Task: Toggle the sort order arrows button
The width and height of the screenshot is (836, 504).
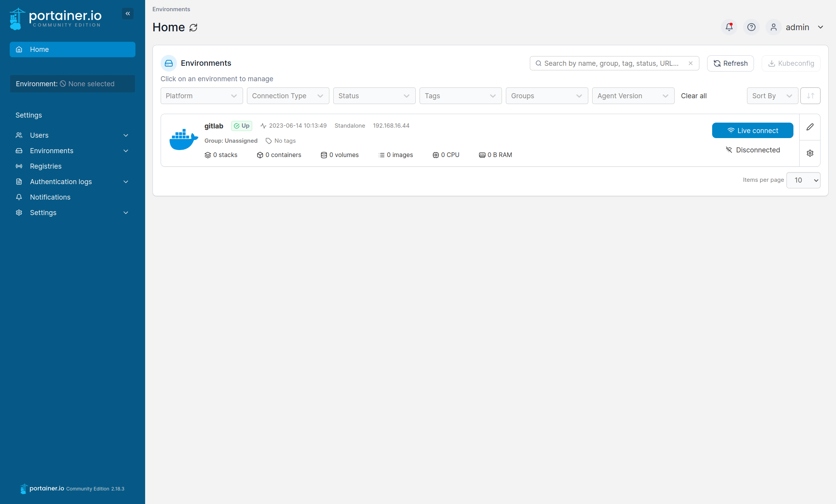Action: (x=810, y=96)
